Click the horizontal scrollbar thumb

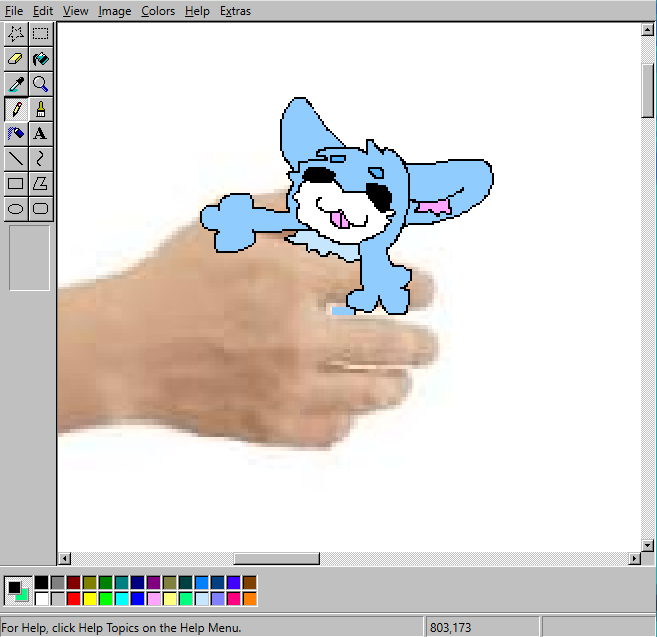click(277, 558)
